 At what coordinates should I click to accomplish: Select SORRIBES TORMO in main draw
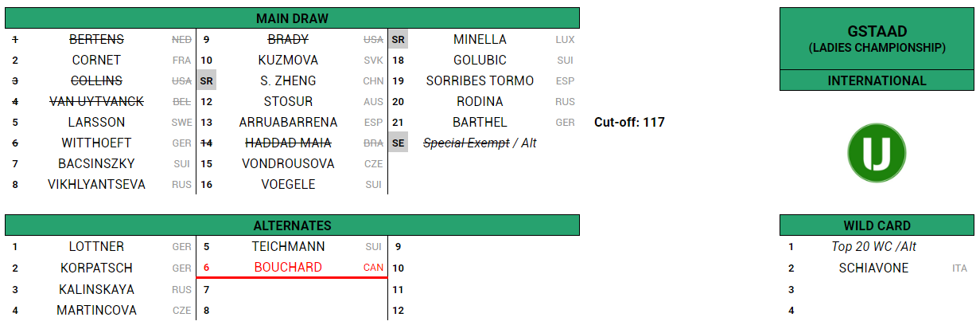480,80
